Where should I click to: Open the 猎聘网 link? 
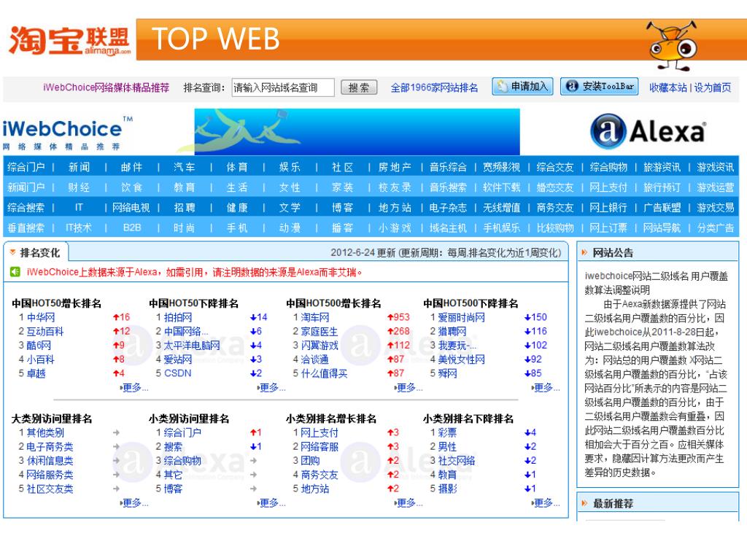pyautogui.click(x=452, y=332)
